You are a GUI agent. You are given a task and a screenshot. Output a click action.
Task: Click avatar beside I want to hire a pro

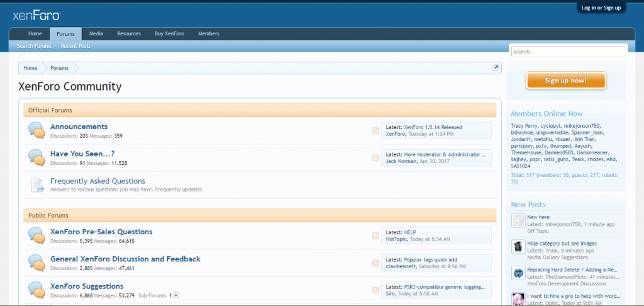(x=518, y=299)
